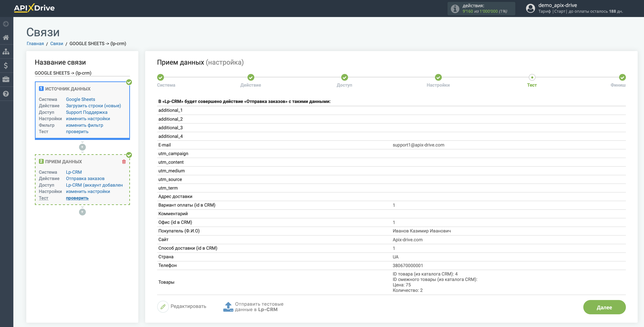
Task: Open Связи breadcrumb link
Action: pos(57,44)
